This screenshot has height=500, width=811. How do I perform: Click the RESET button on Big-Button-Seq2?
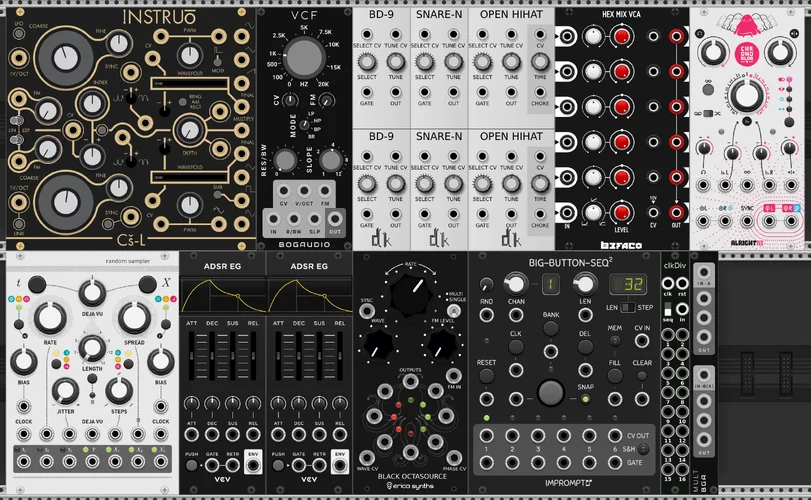click(x=486, y=376)
